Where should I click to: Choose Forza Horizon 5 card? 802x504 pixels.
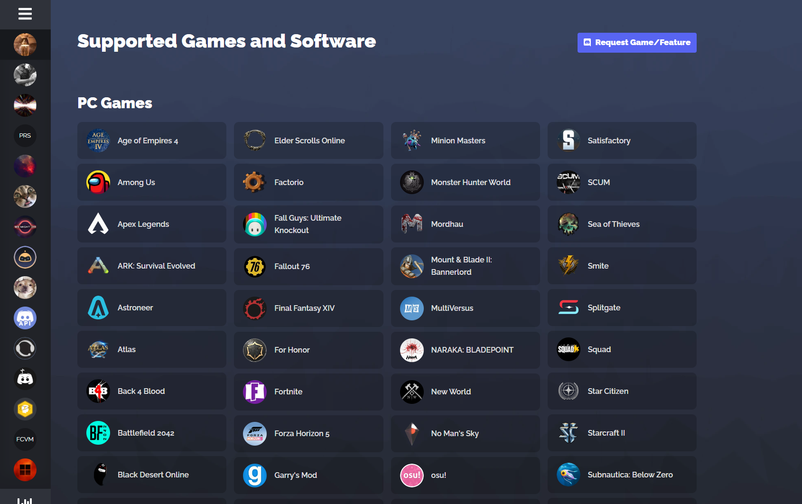pos(308,433)
